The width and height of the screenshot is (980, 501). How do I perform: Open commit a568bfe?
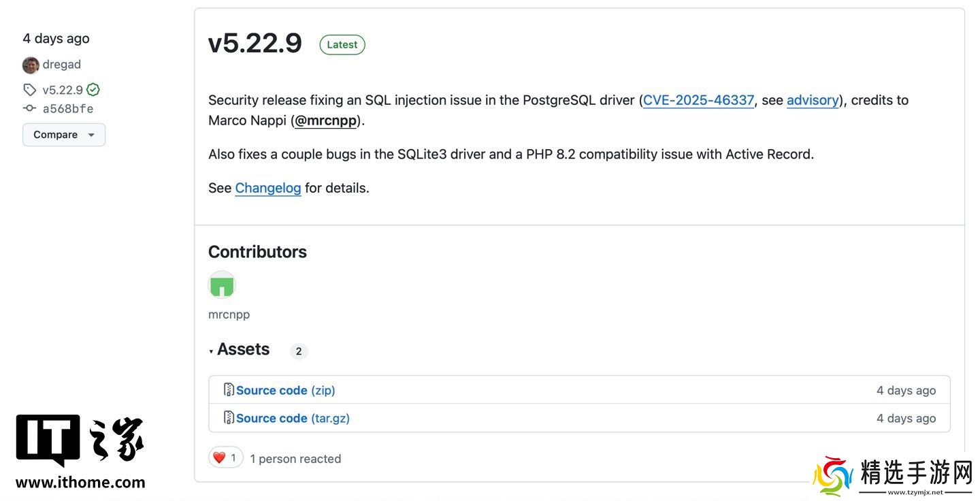[68, 108]
